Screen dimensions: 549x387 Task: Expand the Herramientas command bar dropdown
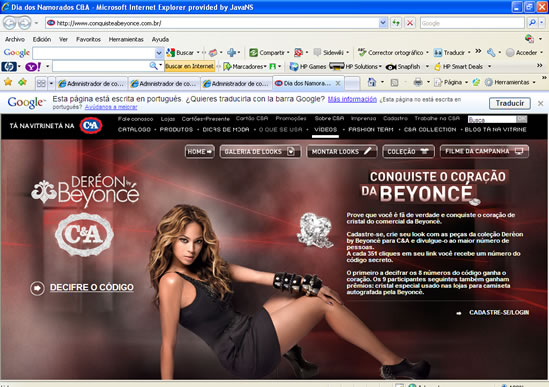tap(534, 83)
